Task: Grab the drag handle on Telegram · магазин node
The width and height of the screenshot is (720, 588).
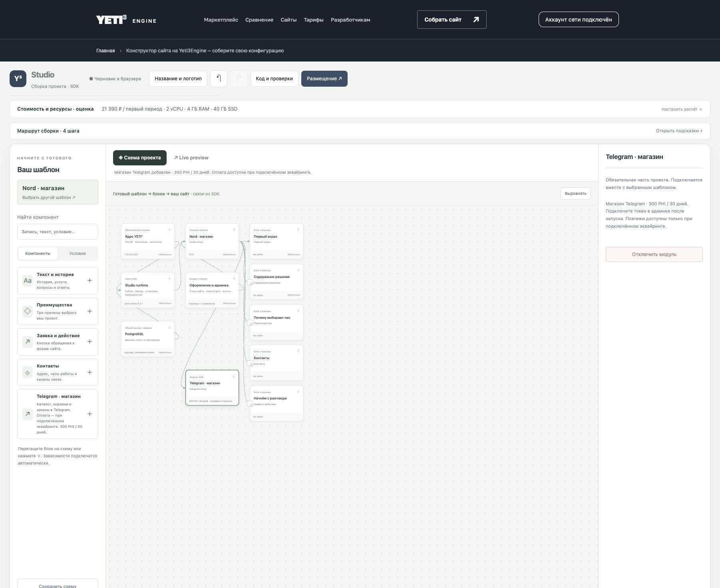Action: point(234,377)
